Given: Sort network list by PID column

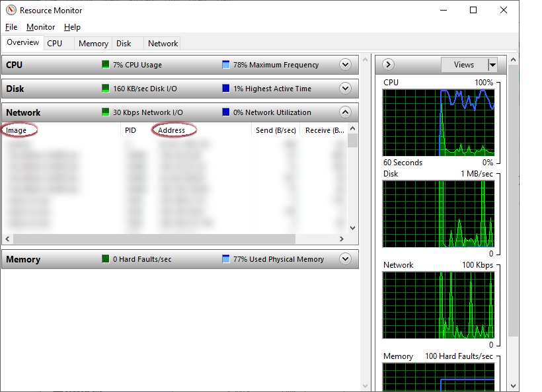Looking at the screenshot, I should 136,130.
